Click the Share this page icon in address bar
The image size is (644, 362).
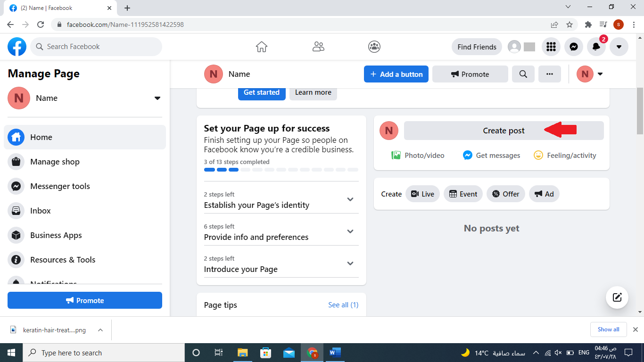point(554,25)
